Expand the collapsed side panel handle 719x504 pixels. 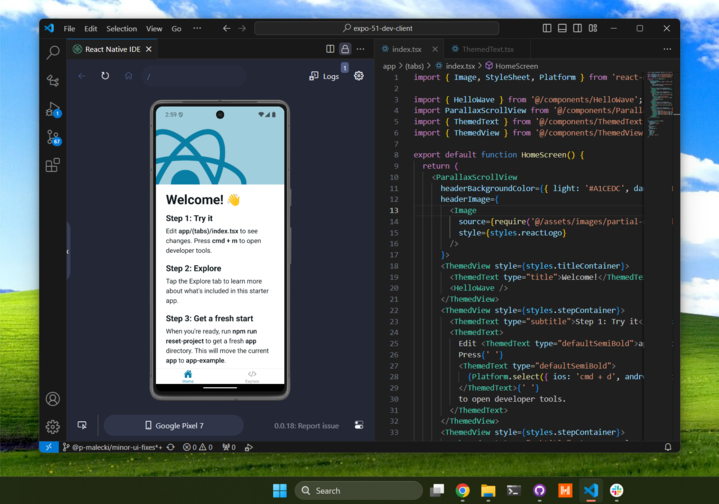pos(68,251)
